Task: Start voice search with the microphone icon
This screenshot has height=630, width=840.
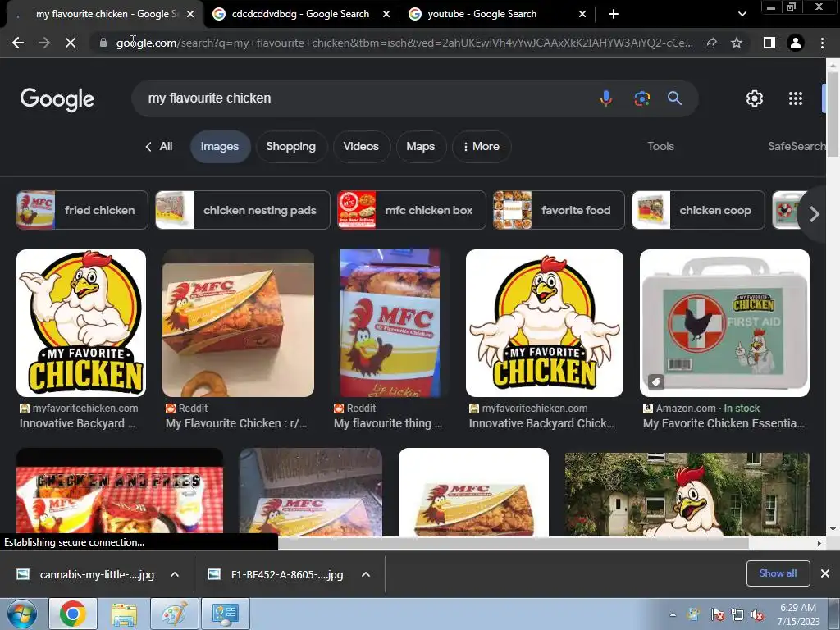Action: click(606, 98)
